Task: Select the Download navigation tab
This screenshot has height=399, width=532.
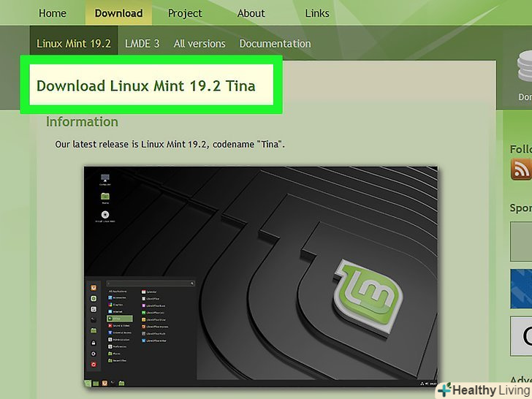Action: [118, 13]
